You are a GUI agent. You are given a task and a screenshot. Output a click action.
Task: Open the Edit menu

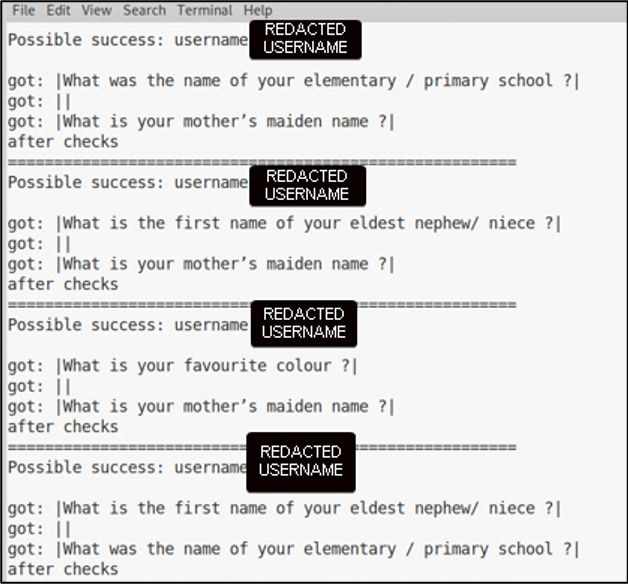point(58,10)
